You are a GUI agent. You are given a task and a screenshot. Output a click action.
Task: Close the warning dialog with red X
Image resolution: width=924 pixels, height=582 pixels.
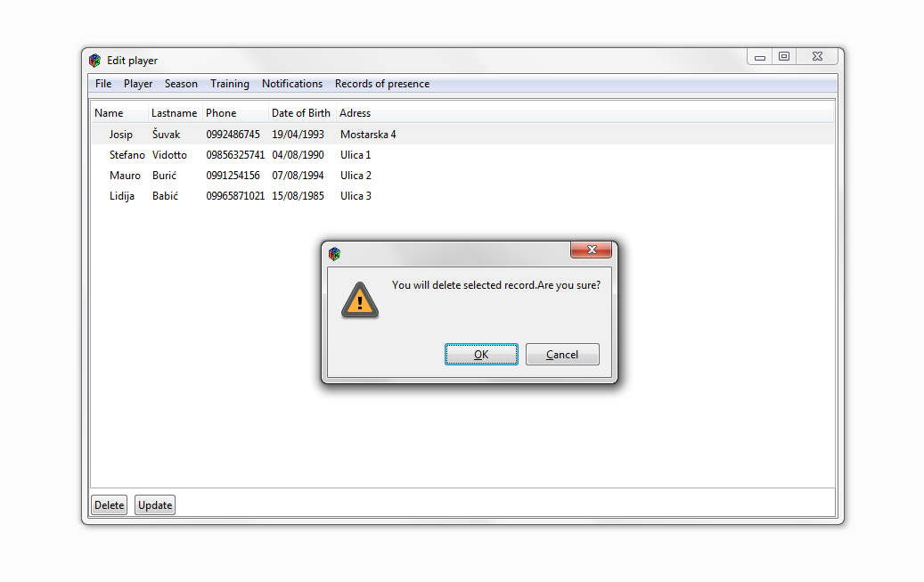coord(591,250)
